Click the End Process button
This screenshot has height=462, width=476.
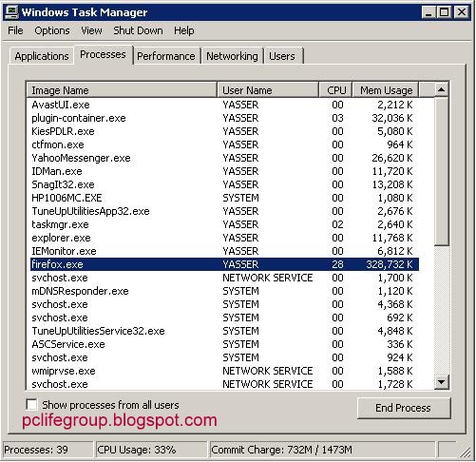[404, 408]
